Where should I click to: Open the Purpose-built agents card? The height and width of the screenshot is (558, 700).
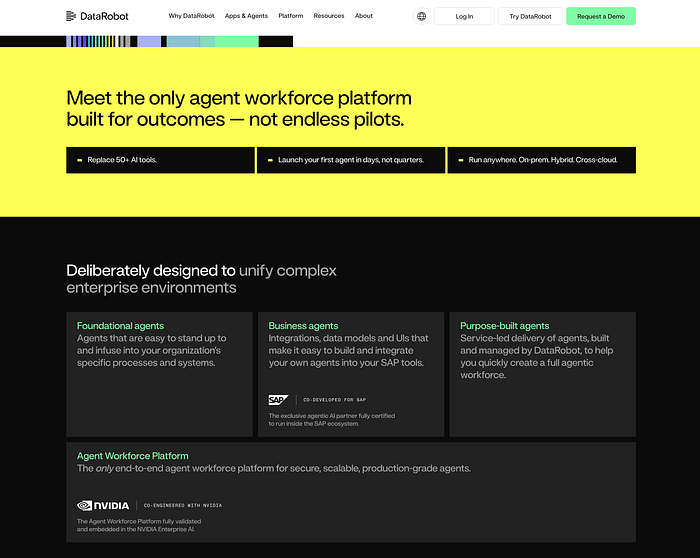[543, 374]
